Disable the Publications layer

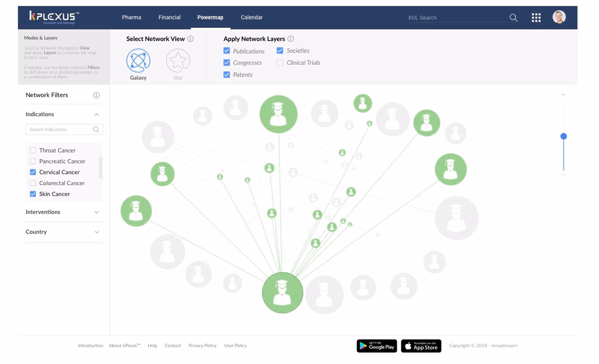[226, 51]
